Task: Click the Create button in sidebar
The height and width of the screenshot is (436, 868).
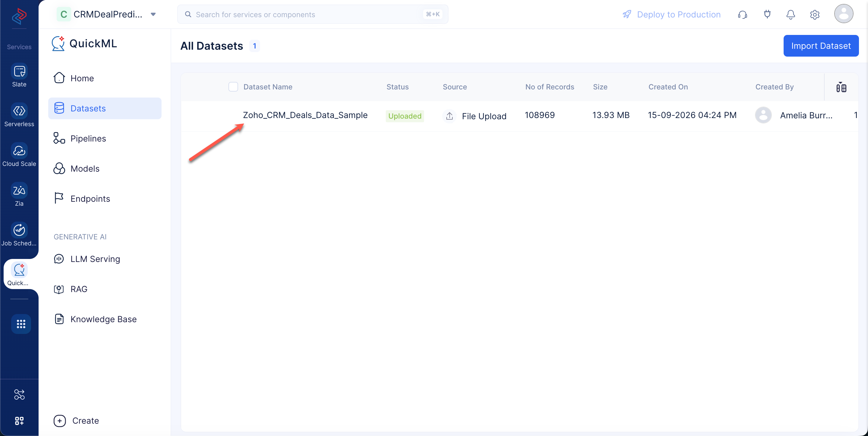Action: coord(77,421)
